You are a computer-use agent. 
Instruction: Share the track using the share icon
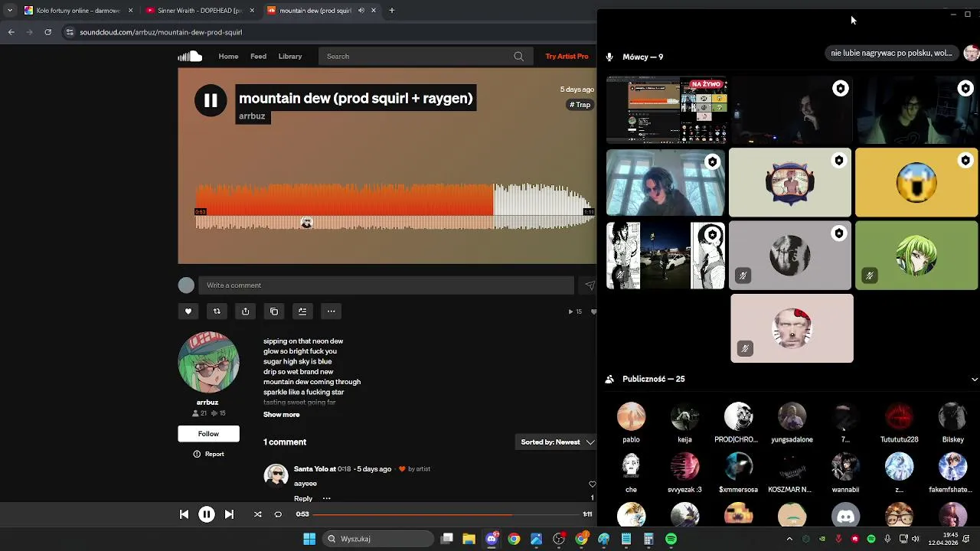[246, 311]
